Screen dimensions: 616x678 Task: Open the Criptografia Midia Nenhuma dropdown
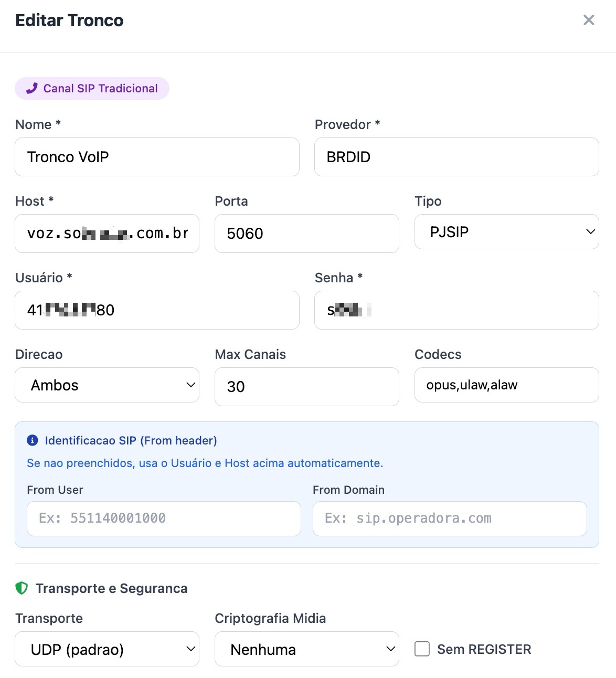[x=307, y=649]
